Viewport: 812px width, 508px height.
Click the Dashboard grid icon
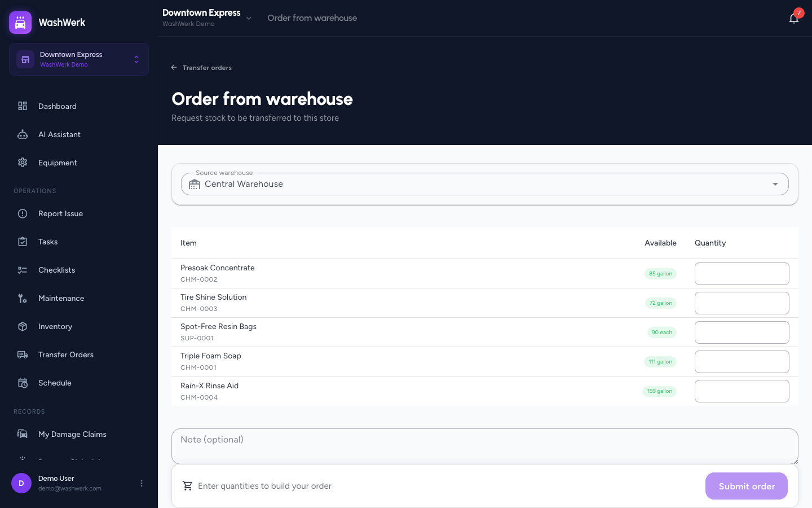23,106
